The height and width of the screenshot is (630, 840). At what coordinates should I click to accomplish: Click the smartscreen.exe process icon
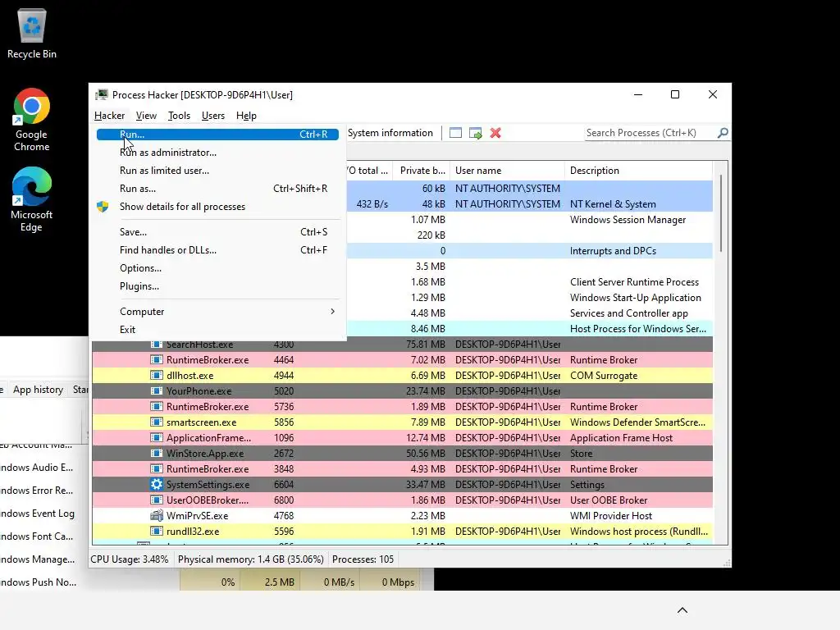coord(157,422)
